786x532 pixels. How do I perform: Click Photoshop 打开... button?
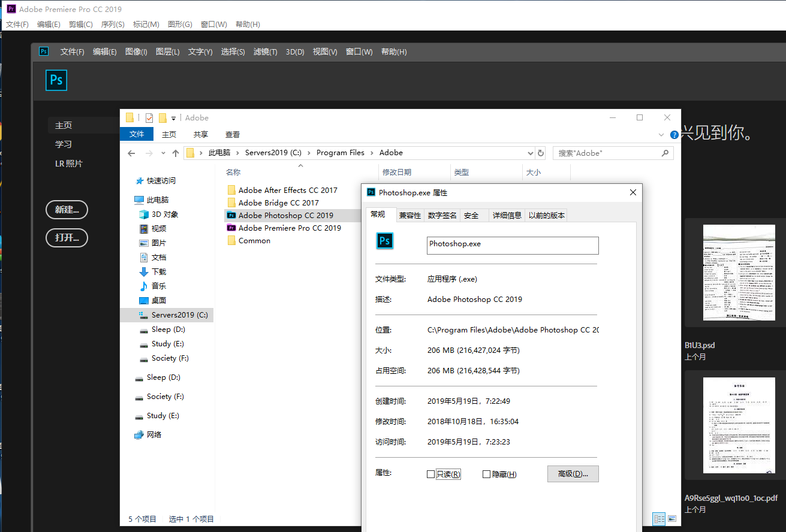pyautogui.click(x=67, y=238)
